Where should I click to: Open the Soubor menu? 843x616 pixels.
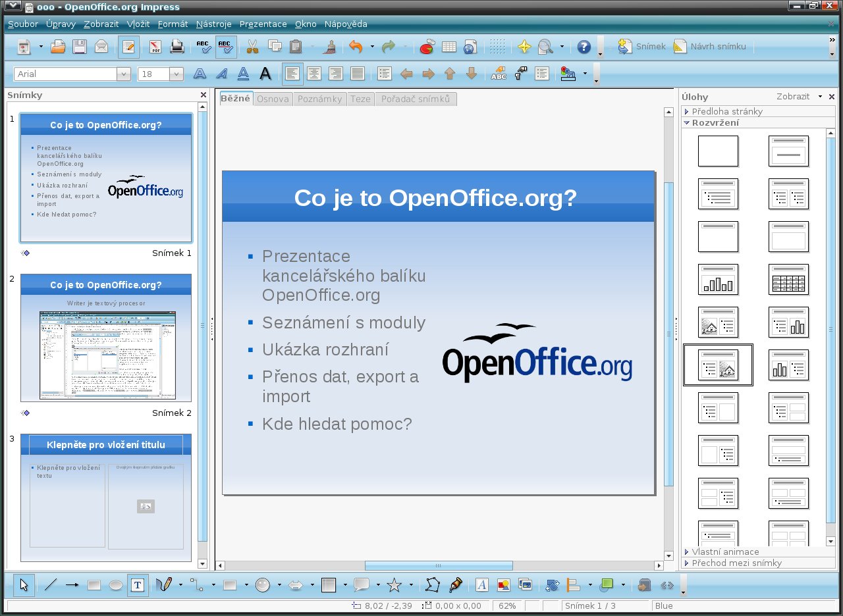[23, 24]
